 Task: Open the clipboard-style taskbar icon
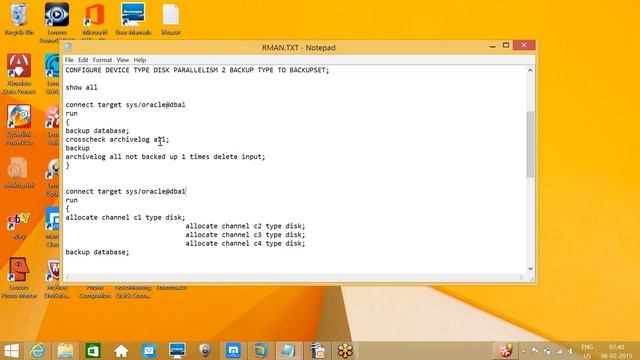[x=318, y=351]
